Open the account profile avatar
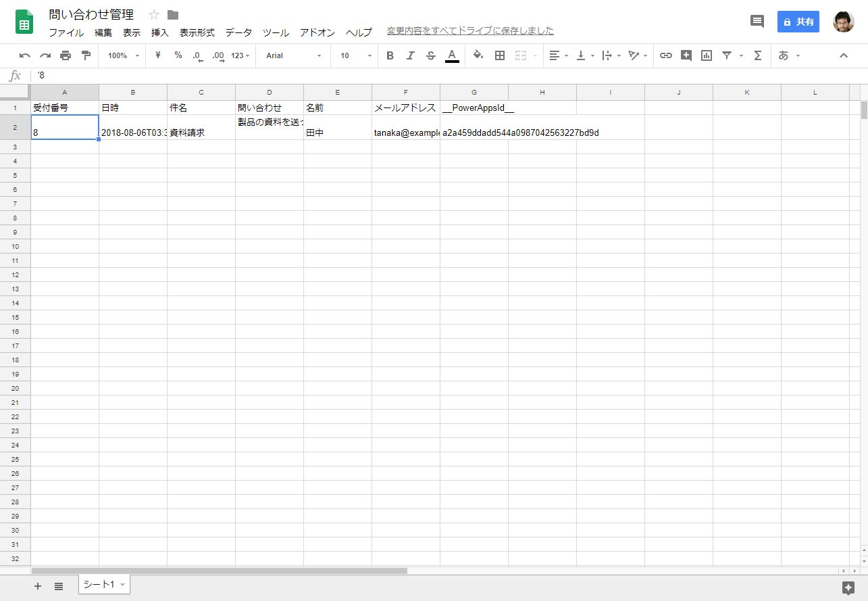The height and width of the screenshot is (601, 868). [x=844, y=22]
